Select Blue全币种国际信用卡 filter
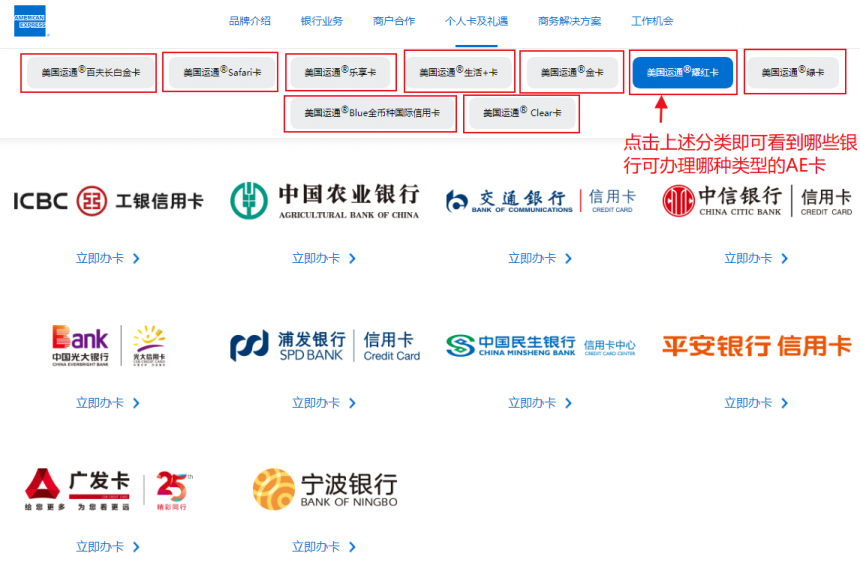Viewport: 860px width, 577px height. coord(372,113)
